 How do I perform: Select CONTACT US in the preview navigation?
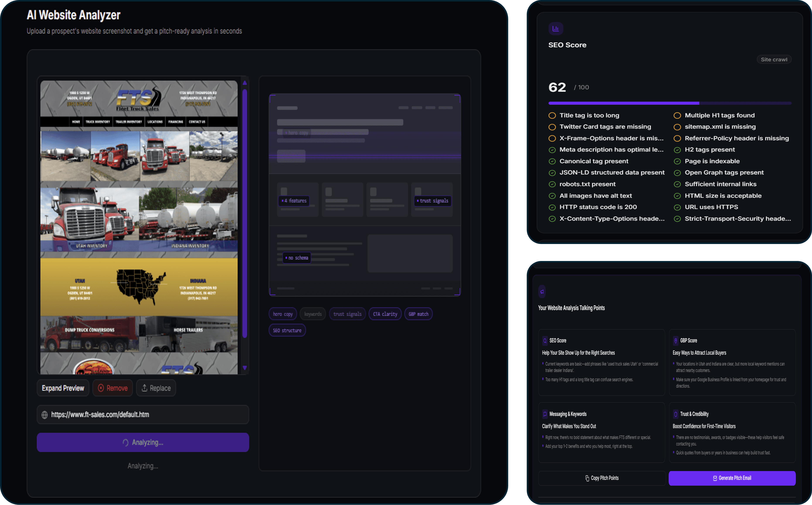pos(197,122)
